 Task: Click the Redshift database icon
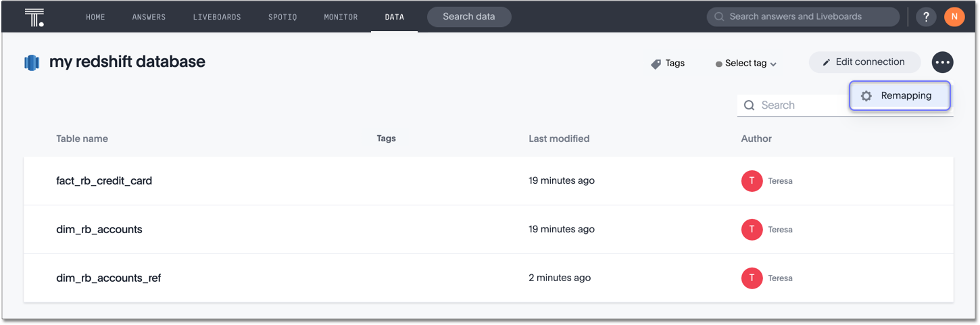point(32,63)
